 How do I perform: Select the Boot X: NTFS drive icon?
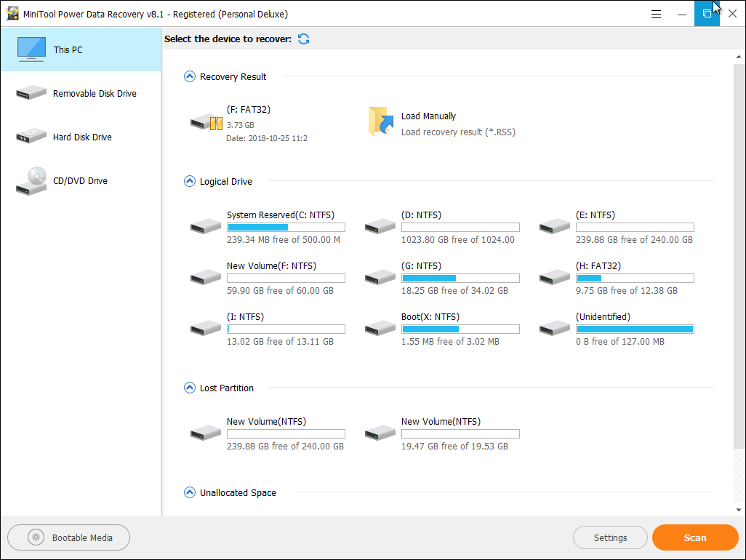(380, 328)
